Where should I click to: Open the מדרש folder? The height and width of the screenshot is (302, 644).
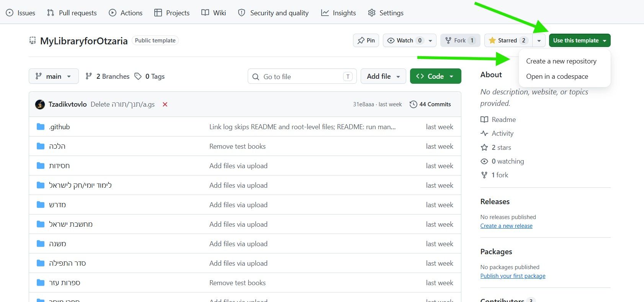[x=57, y=205]
